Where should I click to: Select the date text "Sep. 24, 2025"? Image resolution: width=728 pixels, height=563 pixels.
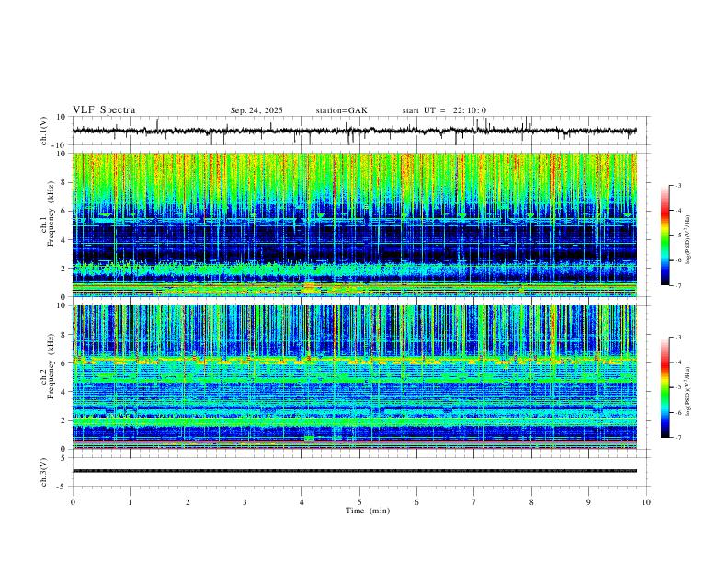[256, 110]
